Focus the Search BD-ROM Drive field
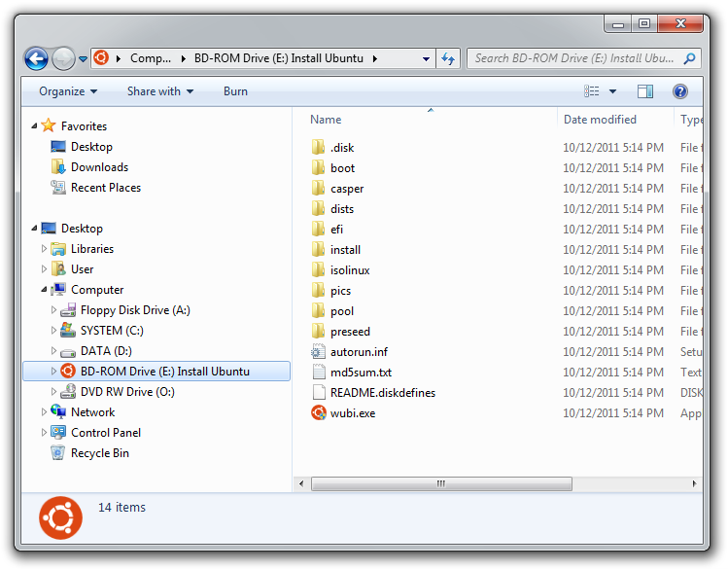Image resolution: width=728 pixels, height=569 pixels. pos(583,58)
